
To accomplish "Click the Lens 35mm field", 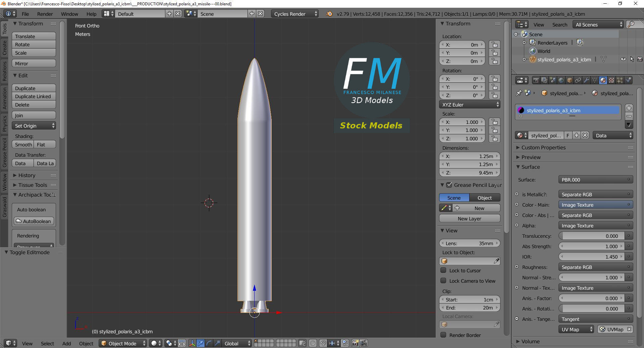I will (x=470, y=243).
